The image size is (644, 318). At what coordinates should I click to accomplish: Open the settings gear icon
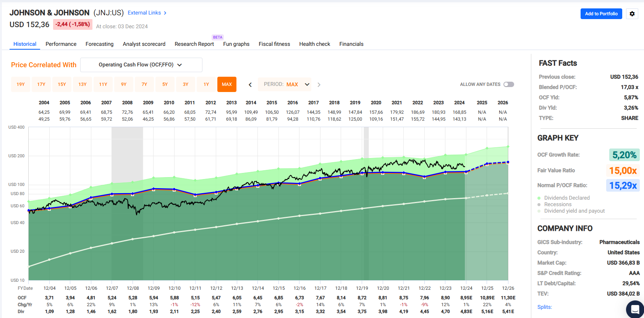(x=632, y=14)
